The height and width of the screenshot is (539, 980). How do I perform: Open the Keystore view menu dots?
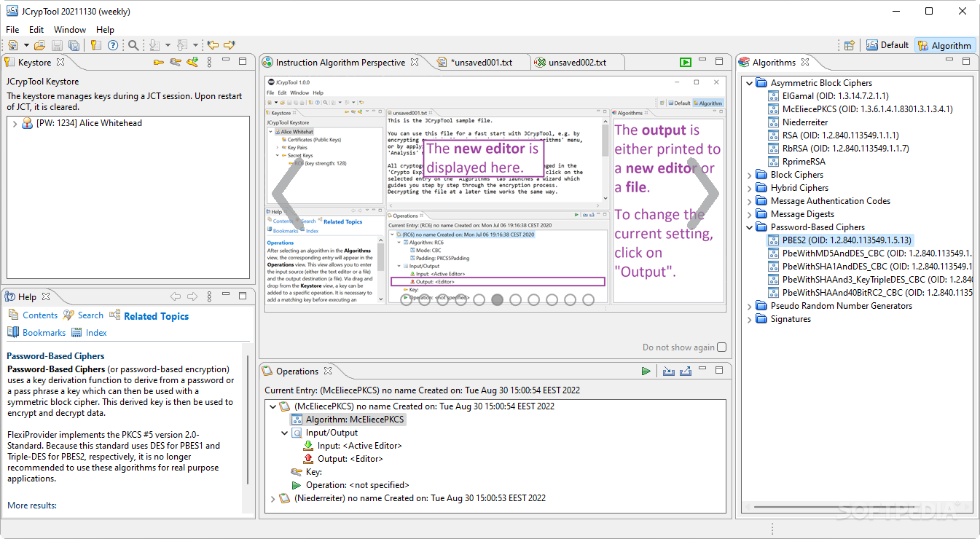click(209, 63)
